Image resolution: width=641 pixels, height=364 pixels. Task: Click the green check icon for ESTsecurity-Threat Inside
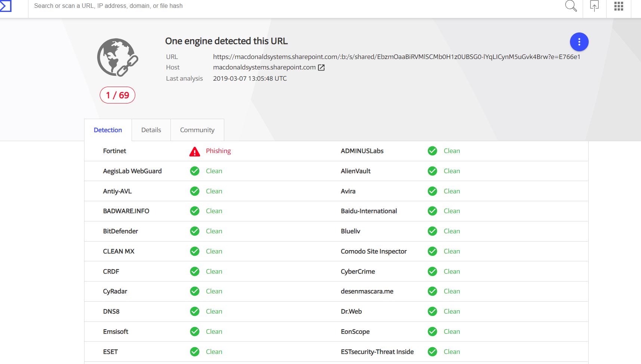pyautogui.click(x=432, y=352)
